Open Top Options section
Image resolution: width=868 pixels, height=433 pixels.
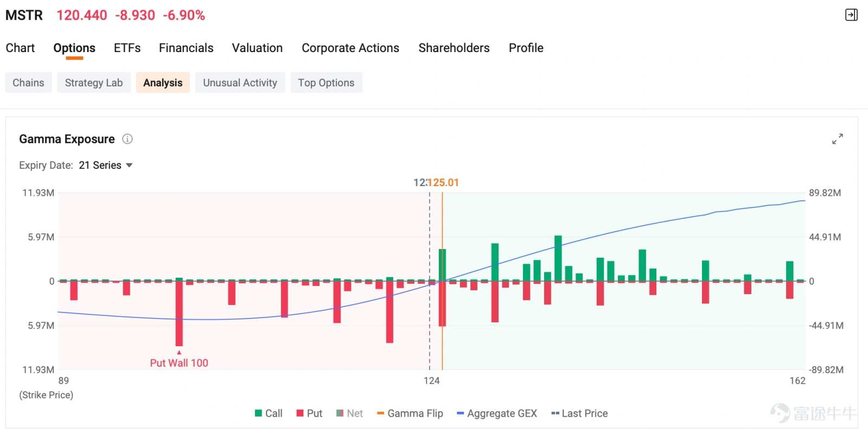point(326,82)
